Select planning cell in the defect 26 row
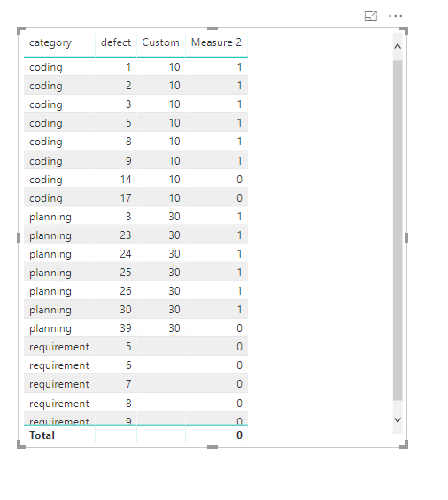448x500 pixels. [50, 291]
